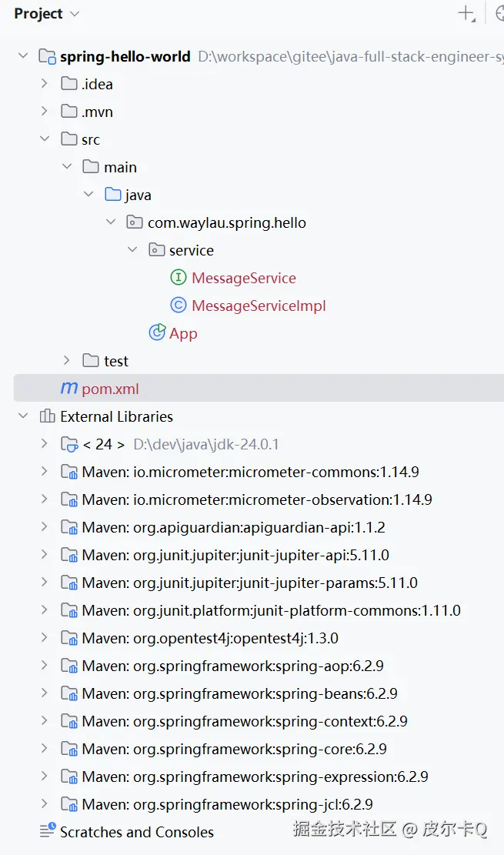504x855 pixels.
Task: Click the Scratches and Consoles icon
Action: pos(48,832)
